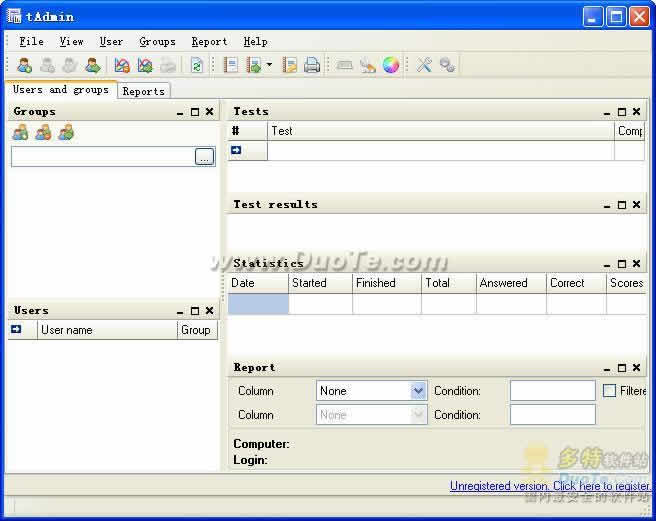Click the greyed-out keyboard icon

345,65
